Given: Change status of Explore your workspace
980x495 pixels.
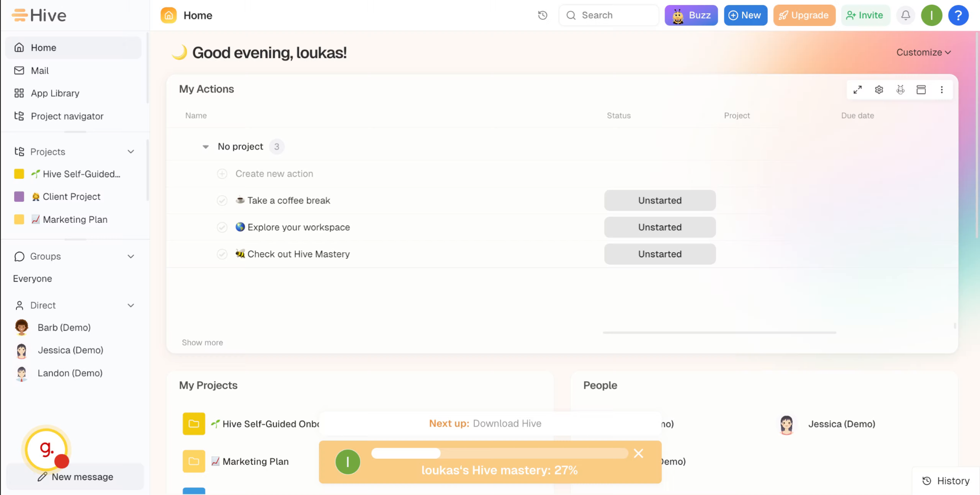Looking at the screenshot, I should coord(660,227).
